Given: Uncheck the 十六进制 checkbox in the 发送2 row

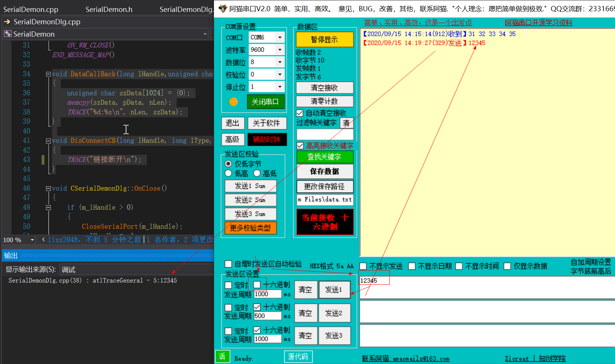Looking at the screenshot, I should point(257,307).
